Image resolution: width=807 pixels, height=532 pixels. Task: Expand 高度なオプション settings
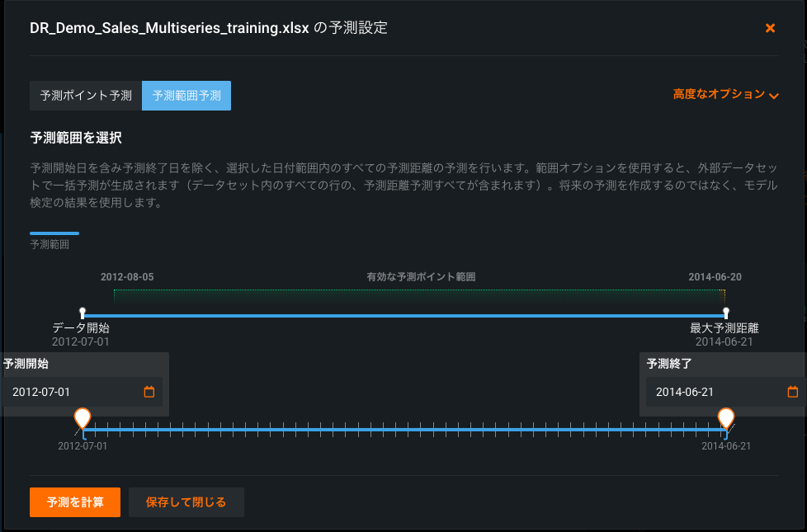719,95
